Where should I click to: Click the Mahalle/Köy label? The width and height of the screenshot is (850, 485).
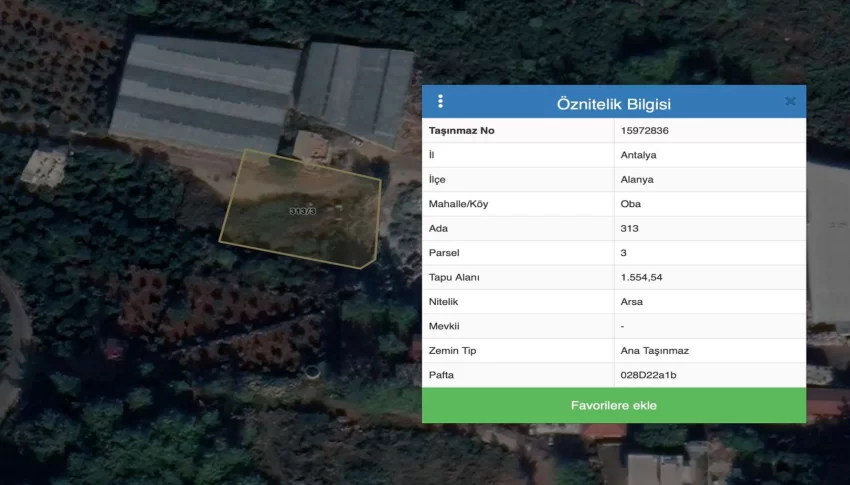[x=458, y=204]
